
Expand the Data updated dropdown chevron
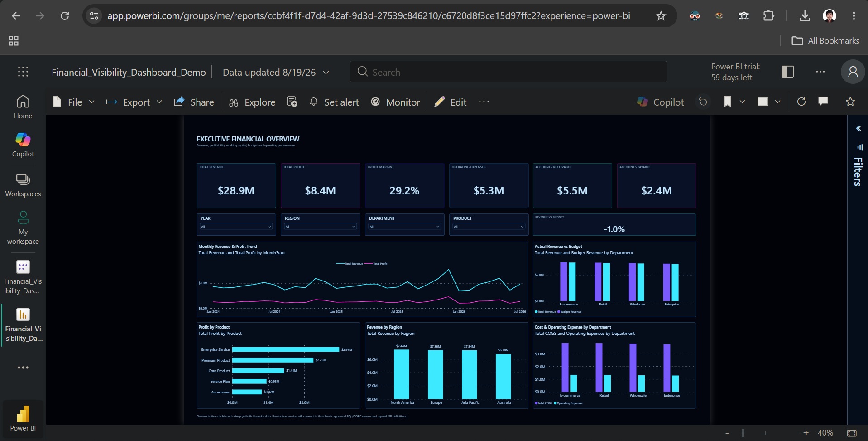tap(326, 73)
